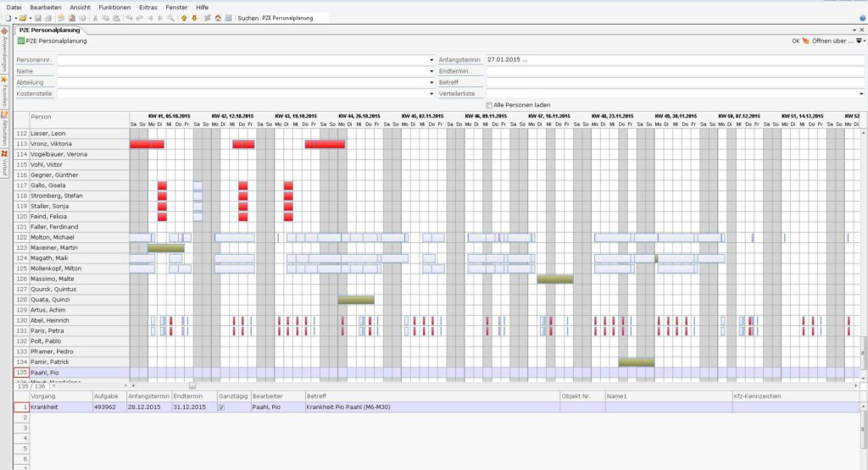The image size is (868, 470).
Task: Enable the 'Alle Personen laden' checkbox
Action: point(489,105)
